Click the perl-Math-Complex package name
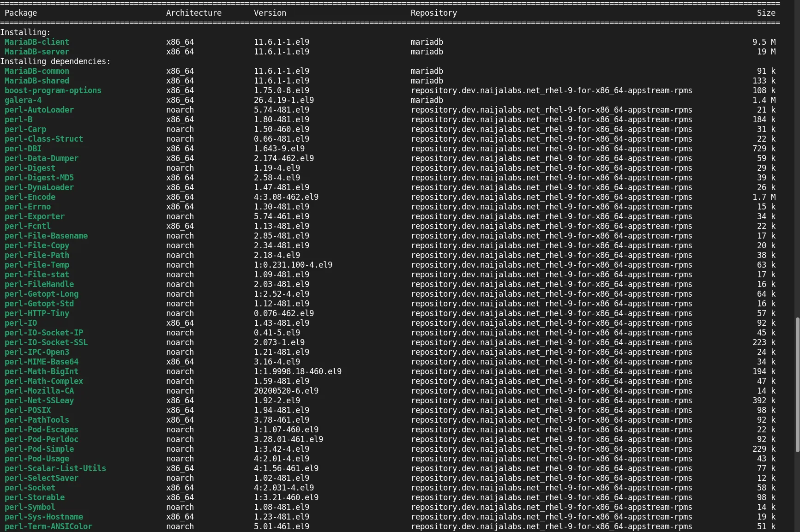The height and width of the screenshot is (532, 800). 44,381
